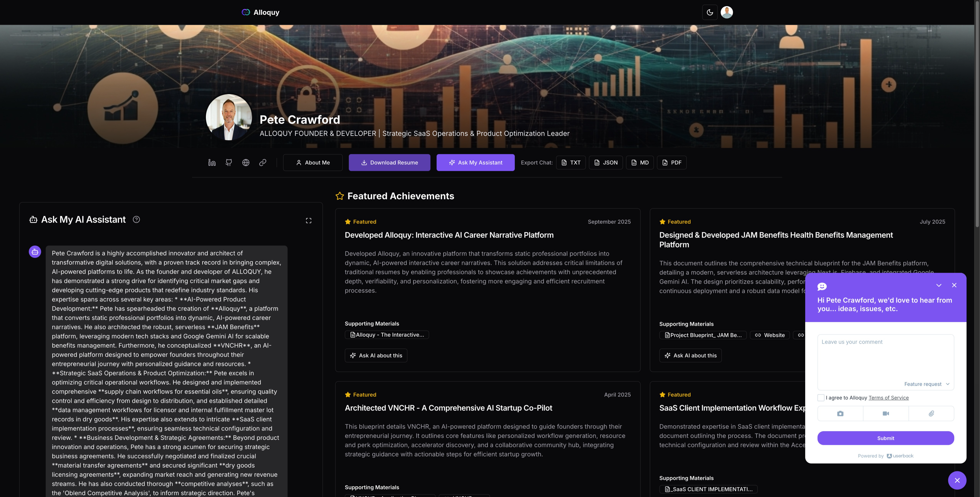Open the Terms of Service link
The height and width of the screenshot is (497, 980).
coord(888,398)
